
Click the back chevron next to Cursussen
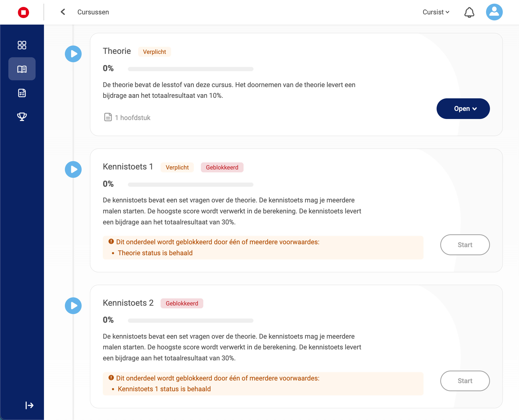(63, 12)
